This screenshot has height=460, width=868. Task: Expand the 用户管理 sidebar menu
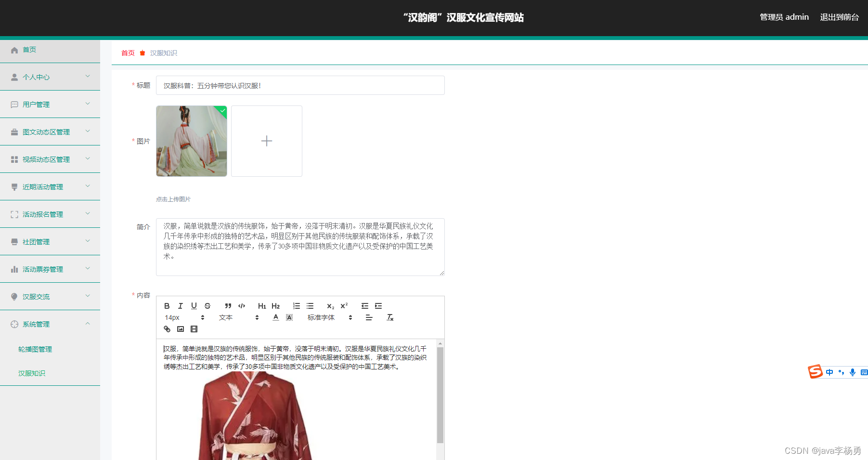point(50,105)
